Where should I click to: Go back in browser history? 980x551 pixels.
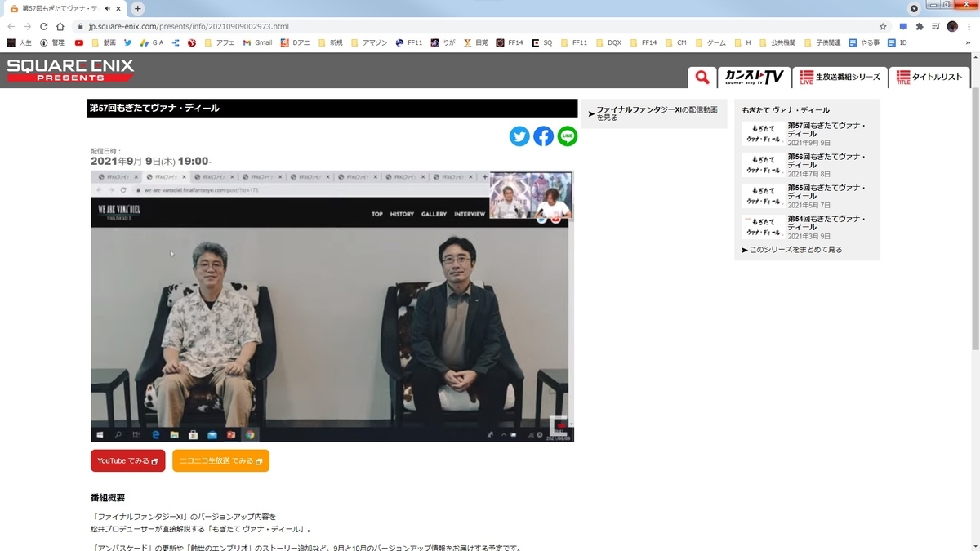point(11,26)
